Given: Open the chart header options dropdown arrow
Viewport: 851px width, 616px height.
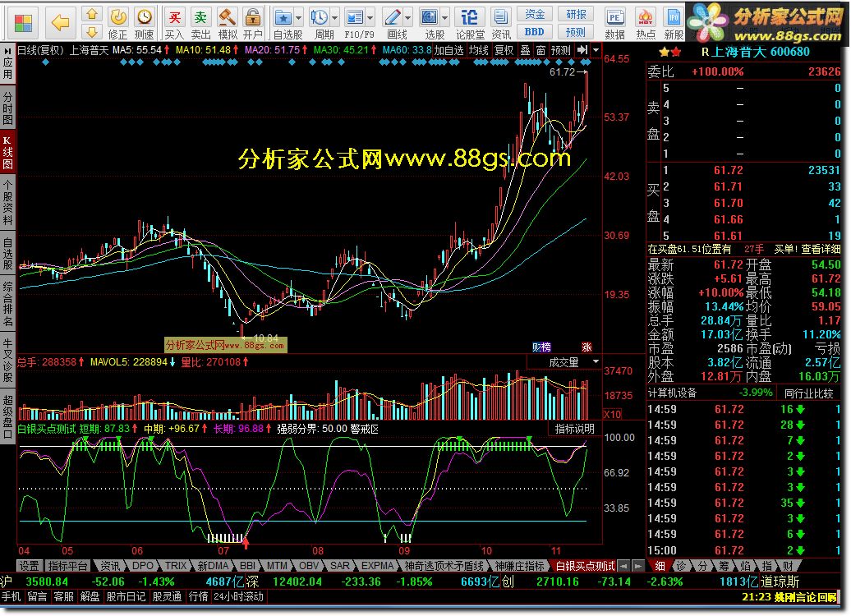Looking at the screenshot, I should (596, 50).
